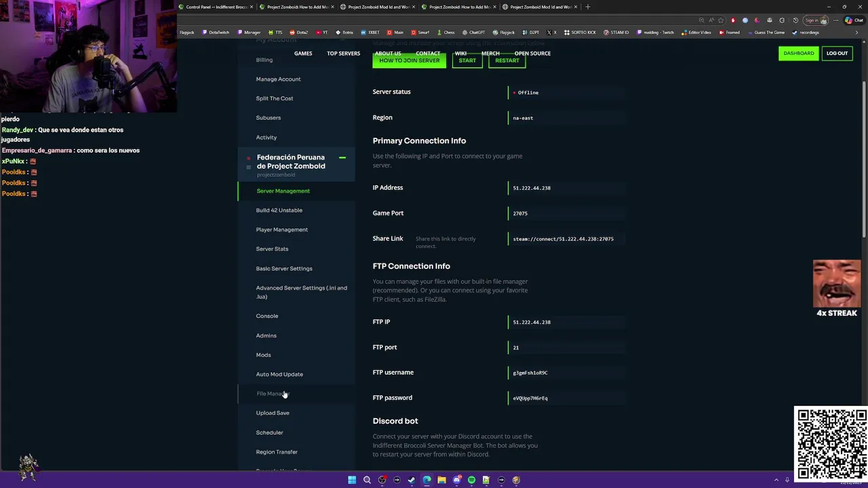Switch to Control Panel Indifferent Broccoli tab
This screenshot has height=488, width=868.
click(x=216, y=7)
